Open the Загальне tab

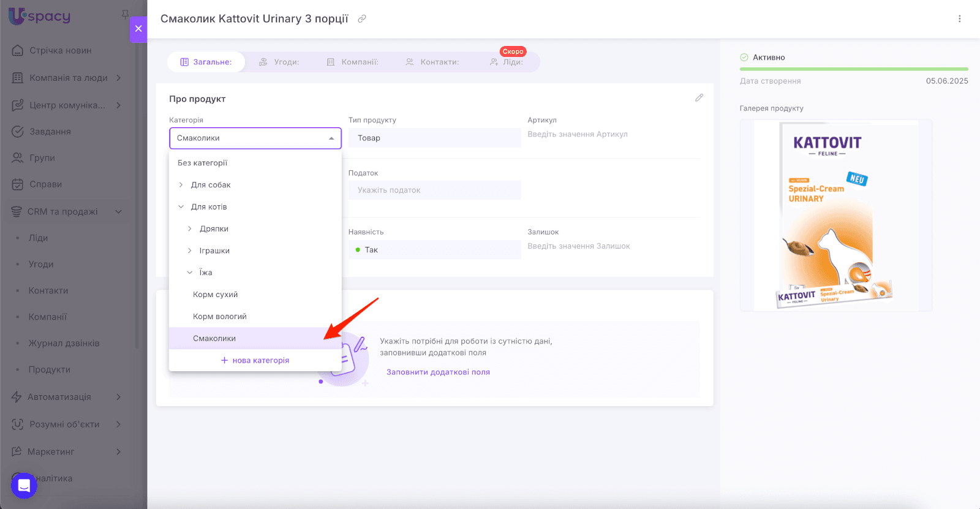pyautogui.click(x=206, y=62)
